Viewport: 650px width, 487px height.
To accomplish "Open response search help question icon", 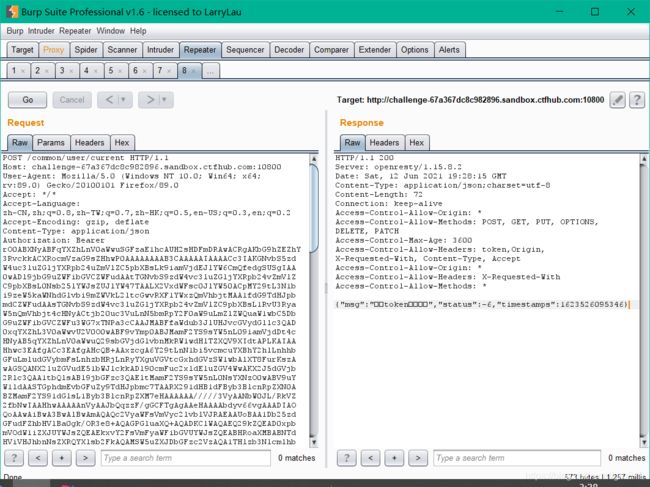I will [x=347, y=458].
